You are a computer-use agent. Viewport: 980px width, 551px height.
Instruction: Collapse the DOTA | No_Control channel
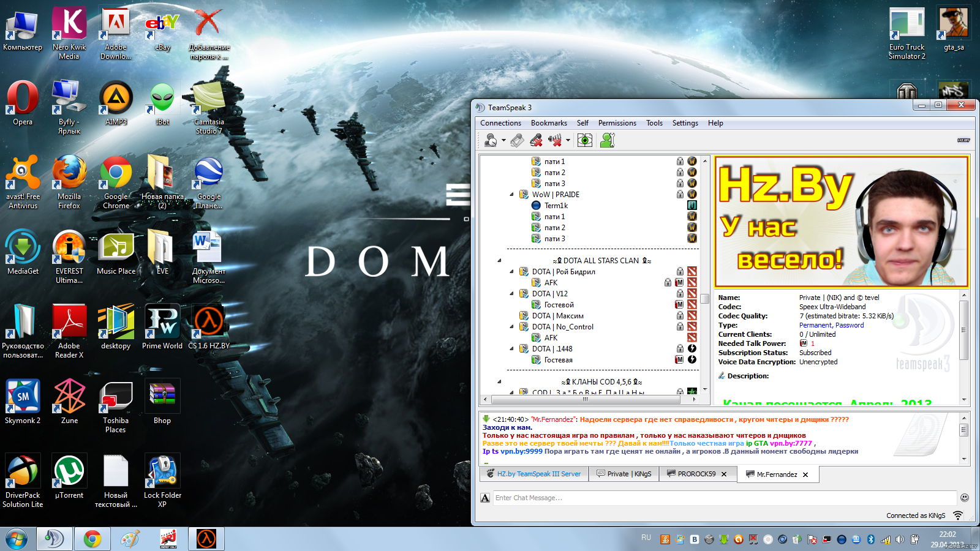tap(512, 327)
